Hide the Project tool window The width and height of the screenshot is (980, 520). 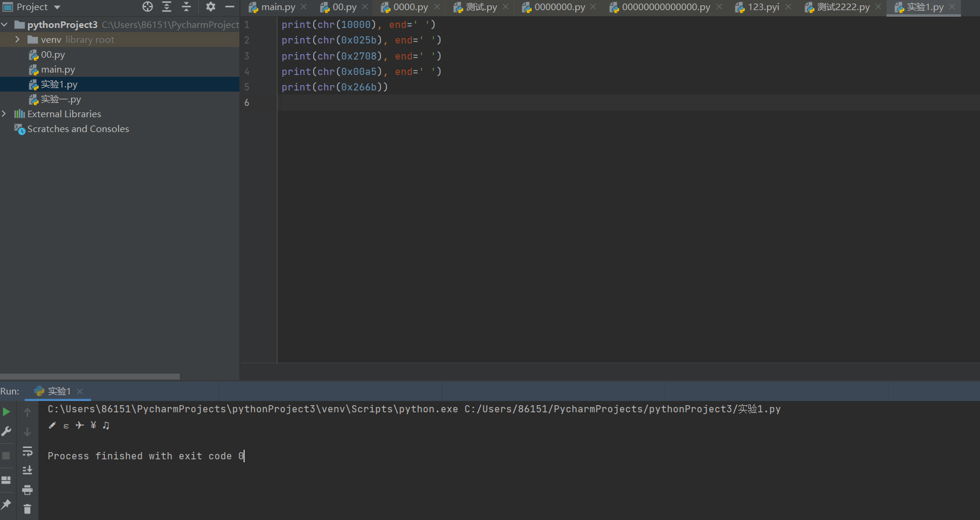click(230, 7)
